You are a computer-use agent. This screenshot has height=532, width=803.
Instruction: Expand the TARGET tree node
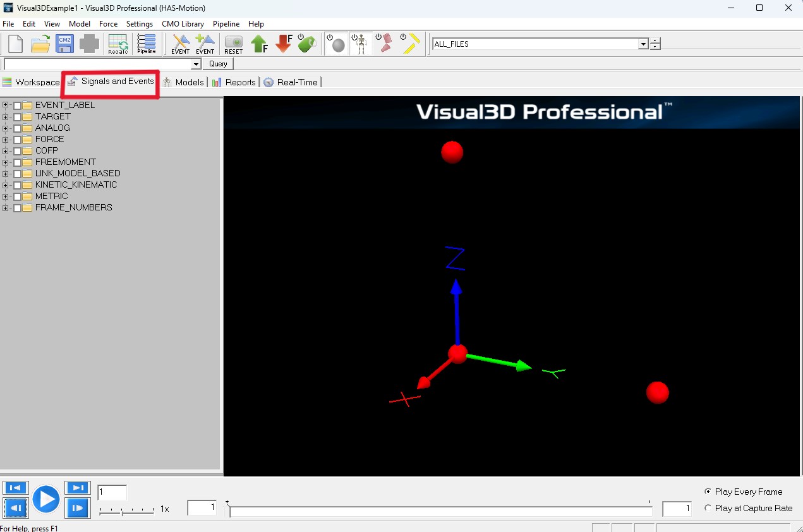click(x=6, y=117)
